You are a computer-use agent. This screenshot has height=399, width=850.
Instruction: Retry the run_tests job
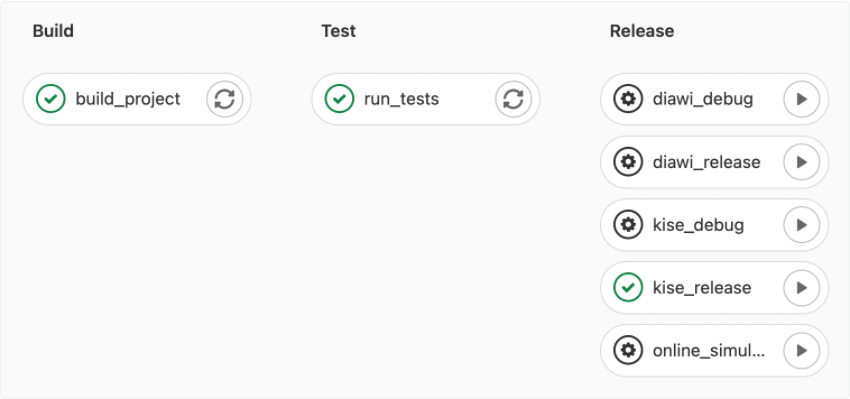pyautogui.click(x=513, y=99)
